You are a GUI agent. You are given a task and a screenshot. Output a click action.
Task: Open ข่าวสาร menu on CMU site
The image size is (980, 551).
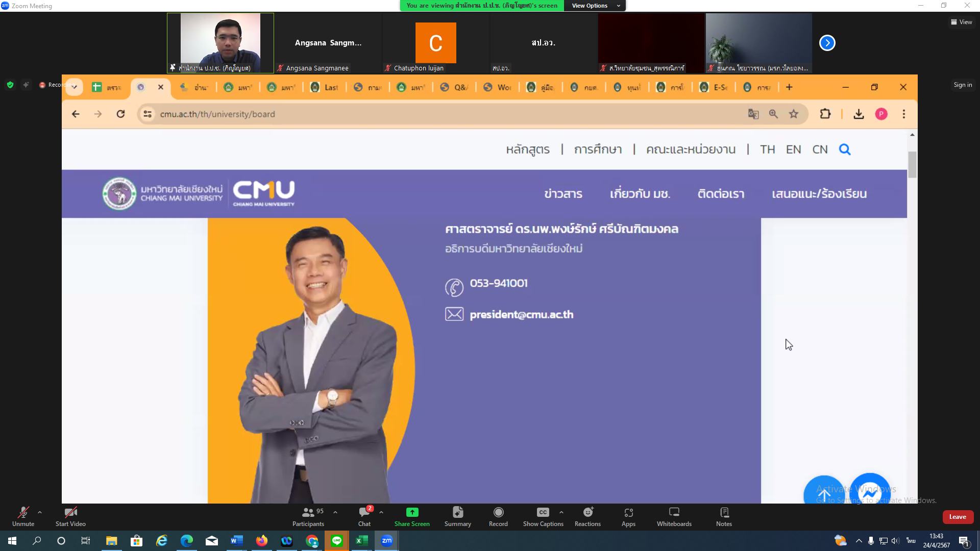click(563, 194)
